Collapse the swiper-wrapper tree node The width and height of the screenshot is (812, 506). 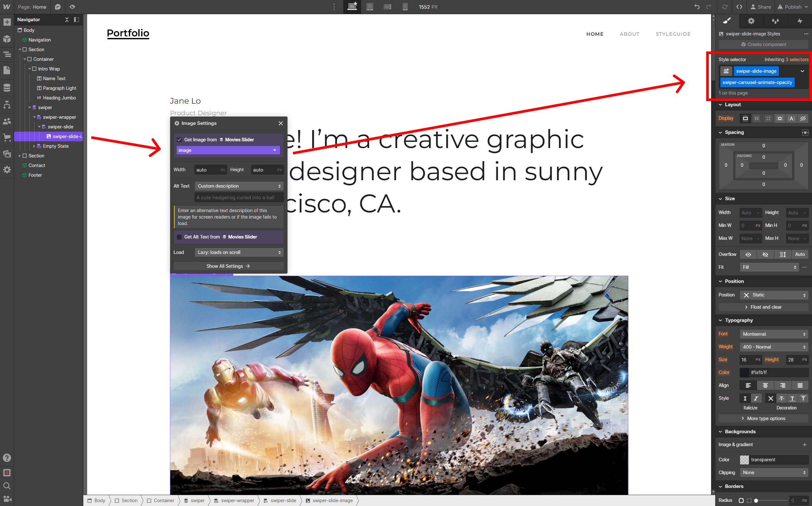[x=34, y=117]
